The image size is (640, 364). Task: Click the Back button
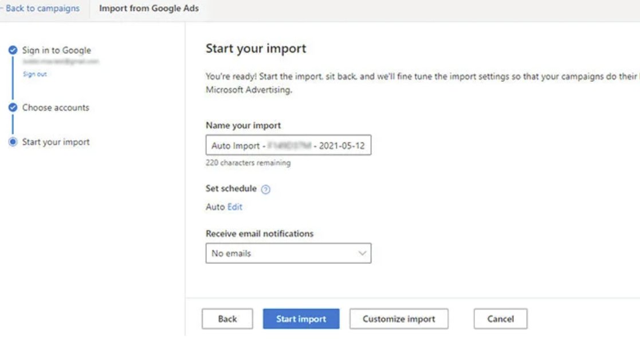227,319
